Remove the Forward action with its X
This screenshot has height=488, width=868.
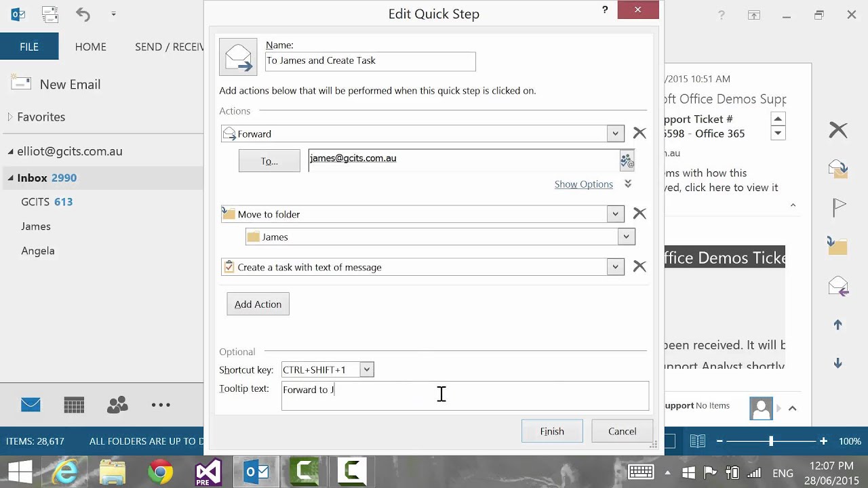coord(639,134)
